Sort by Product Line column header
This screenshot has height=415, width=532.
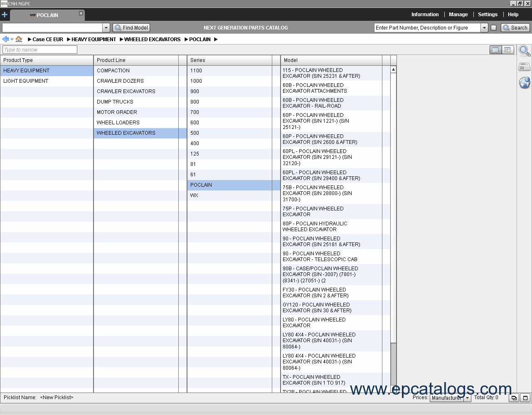click(136, 60)
